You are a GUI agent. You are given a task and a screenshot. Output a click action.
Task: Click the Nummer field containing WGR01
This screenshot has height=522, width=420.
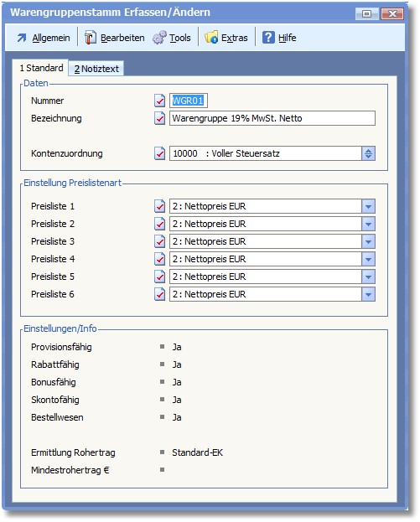(x=188, y=101)
